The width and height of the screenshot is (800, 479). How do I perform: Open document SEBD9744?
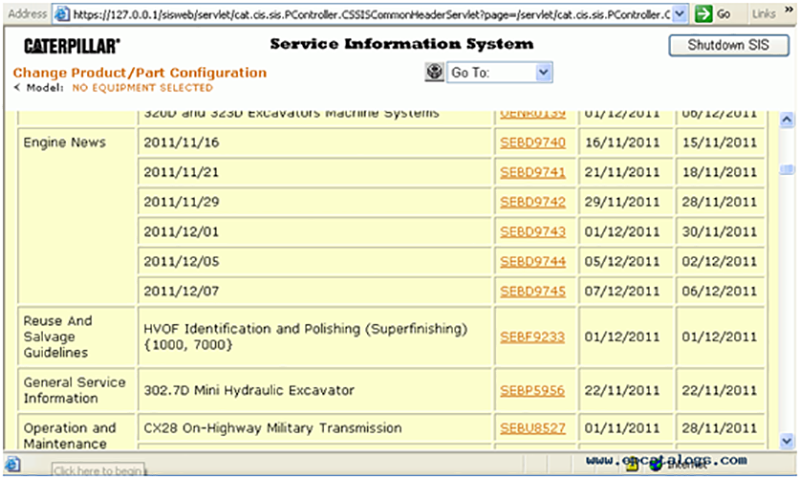pyautogui.click(x=533, y=261)
